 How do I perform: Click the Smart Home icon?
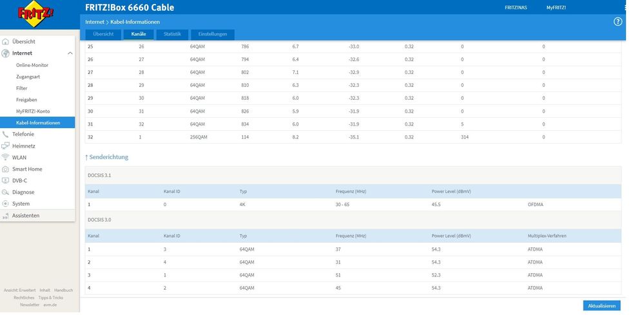(5, 169)
